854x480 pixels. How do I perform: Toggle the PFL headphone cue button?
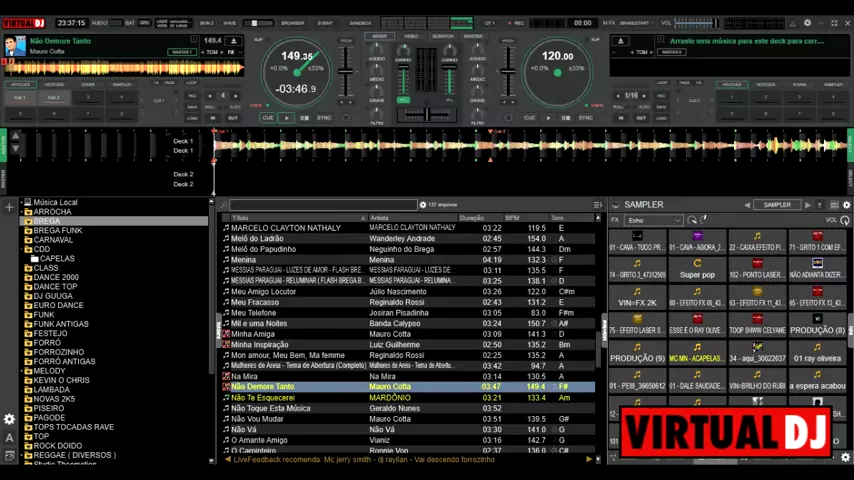pyautogui.click(x=403, y=100)
